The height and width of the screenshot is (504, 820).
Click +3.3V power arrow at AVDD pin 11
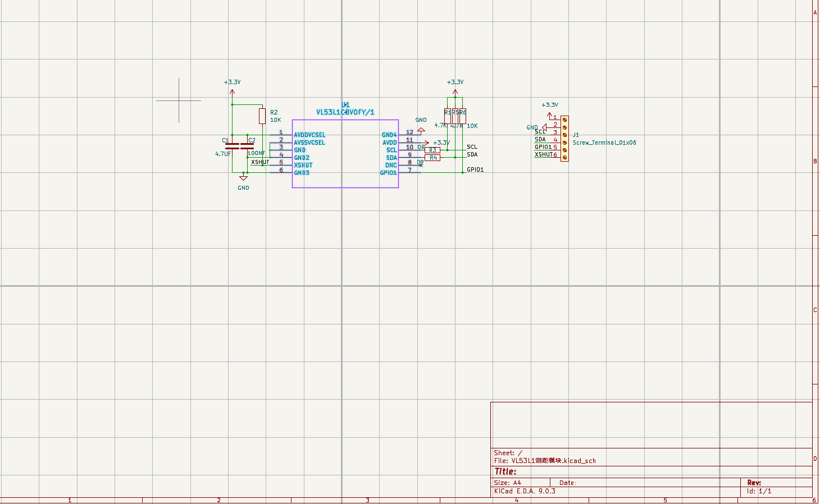tap(426, 143)
